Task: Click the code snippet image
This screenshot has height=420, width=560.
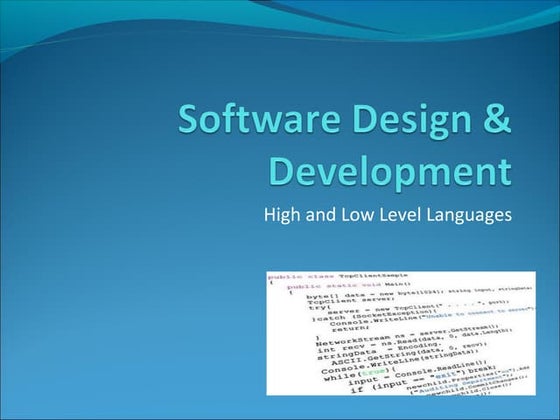Action: [401, 333]
